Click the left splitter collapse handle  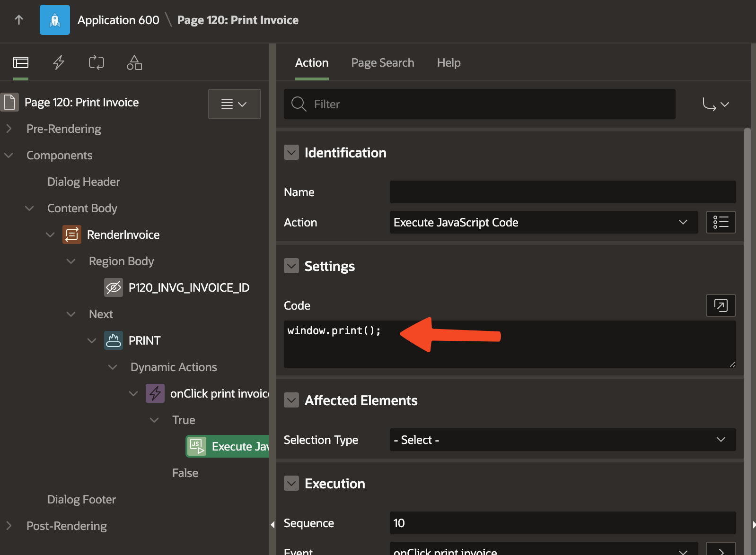click(273, 524)
